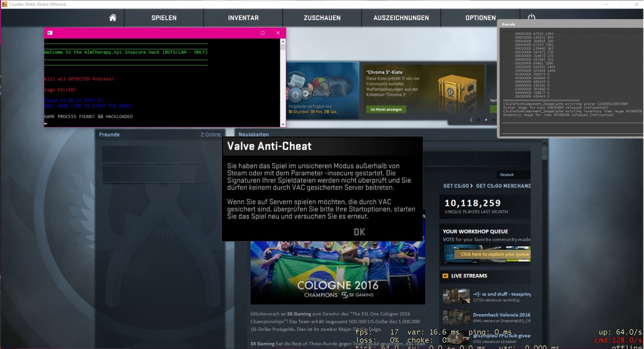The height and width of the screenshot is (349, 644).
Task: Open the GET CS:GO MERCHANDISE link
Action: tap(503, 186)
